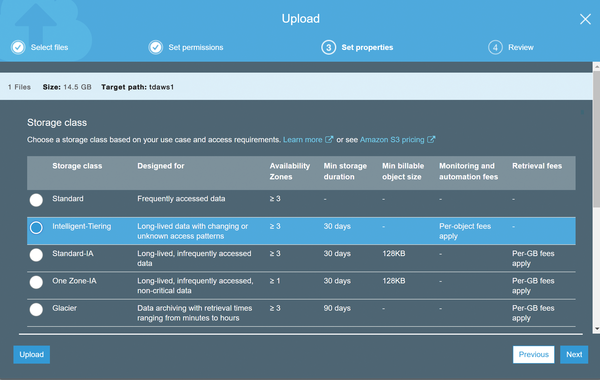Close the Upload dialog with the X
The width and height of the screenshot is (600, 380).
tap(585, 19)
